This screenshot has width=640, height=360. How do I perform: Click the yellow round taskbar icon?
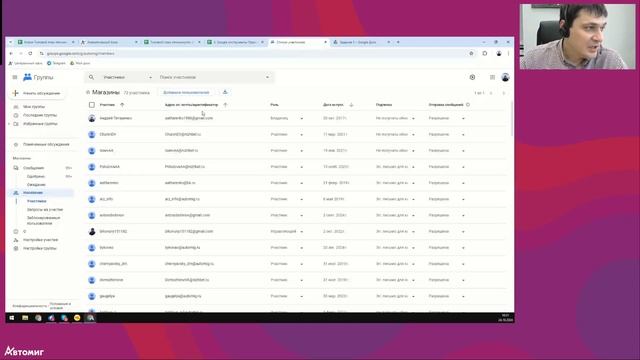coord(77,318)
